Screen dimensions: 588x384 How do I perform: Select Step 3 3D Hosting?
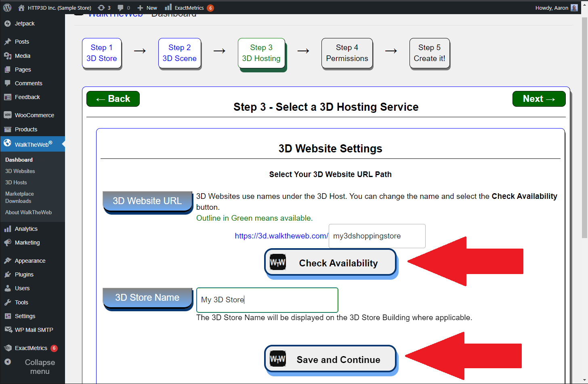point(261,53)
